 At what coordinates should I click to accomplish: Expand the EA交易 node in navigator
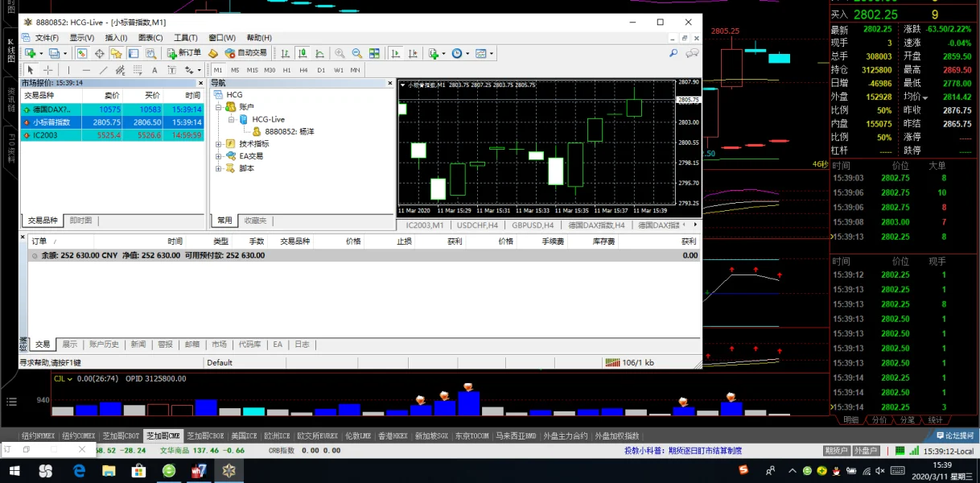click(219, 156)
